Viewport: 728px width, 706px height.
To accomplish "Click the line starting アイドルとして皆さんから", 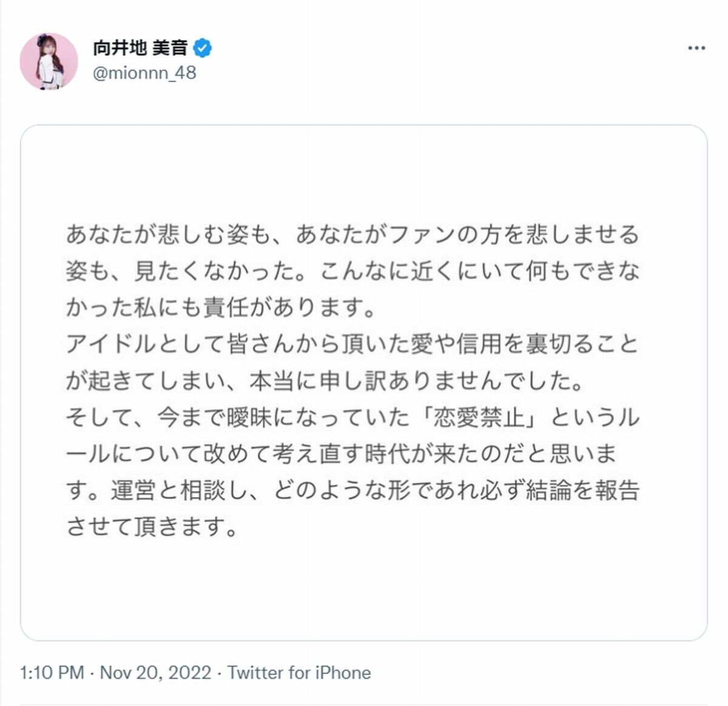I will (x=352, y=344).
